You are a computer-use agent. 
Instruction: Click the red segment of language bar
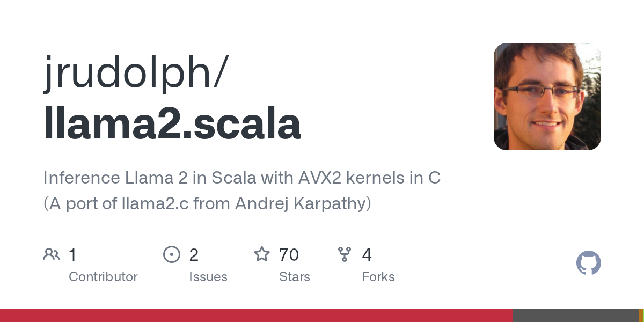tap(257, 316)
